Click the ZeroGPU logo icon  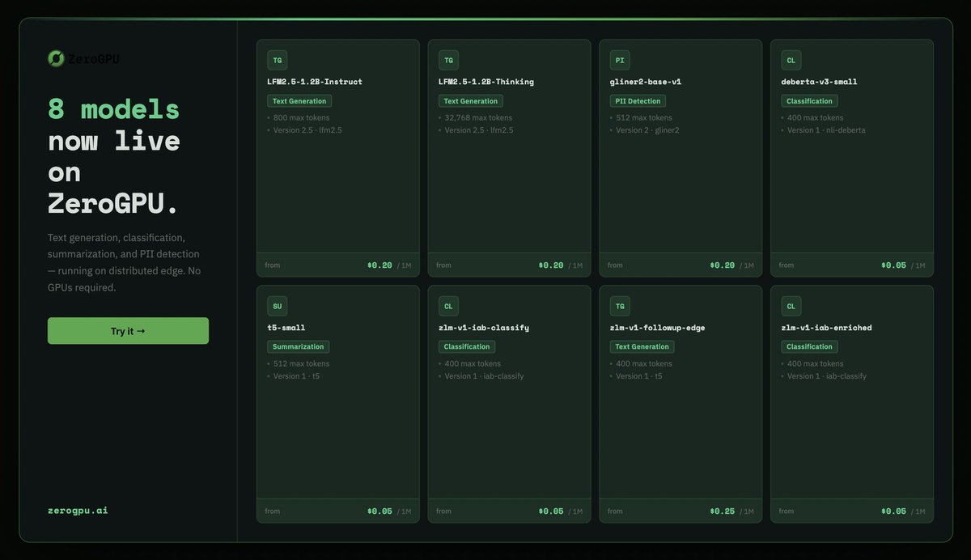[56, 58]
